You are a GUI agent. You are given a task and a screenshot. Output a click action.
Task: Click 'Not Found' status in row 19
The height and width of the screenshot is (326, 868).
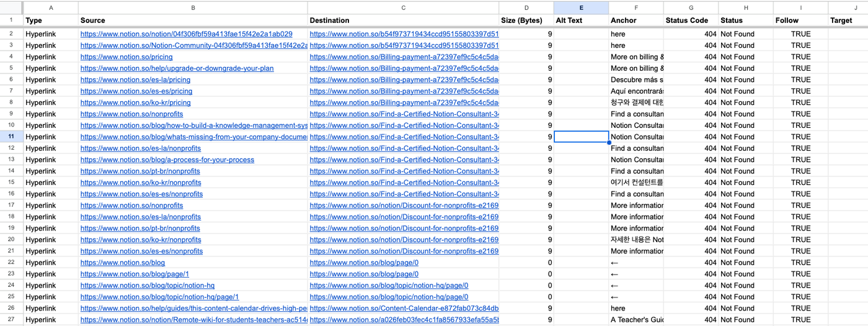pyautogui.click(x=737, y=229)
